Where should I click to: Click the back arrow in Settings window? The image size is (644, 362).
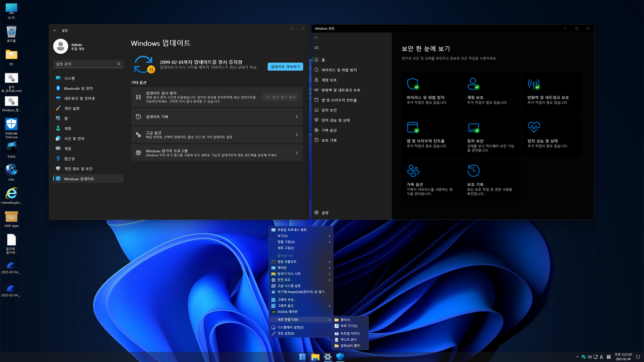(x=55, y=31)
